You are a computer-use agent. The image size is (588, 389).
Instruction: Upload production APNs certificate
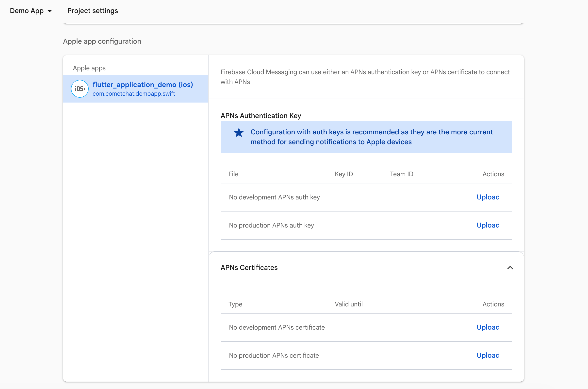pyautogui.click(x=488, y=355)
